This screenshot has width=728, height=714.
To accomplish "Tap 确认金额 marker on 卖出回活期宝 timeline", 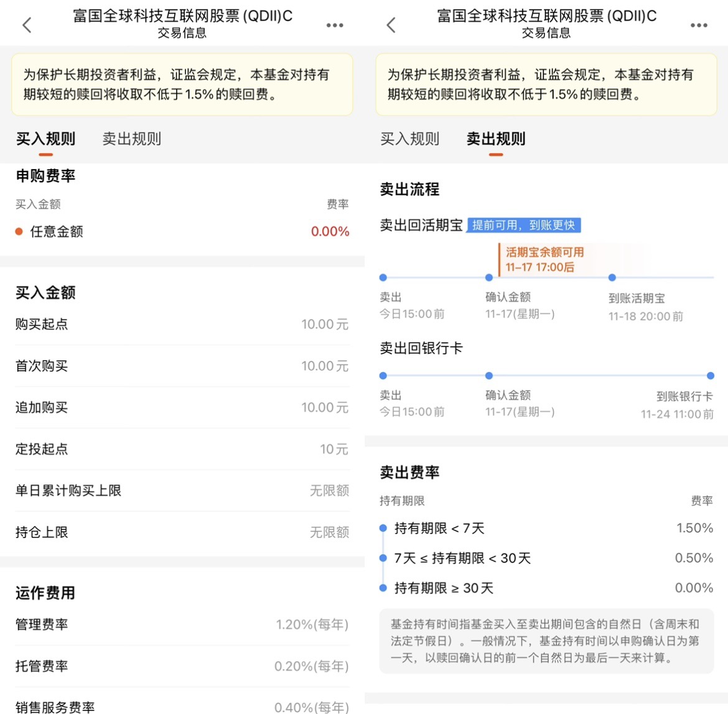I will point(489,277).
